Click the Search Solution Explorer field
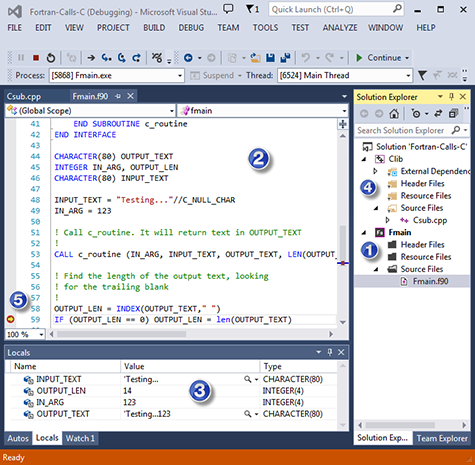The width and height of the screenshot is (475, 465). (400, 130)
